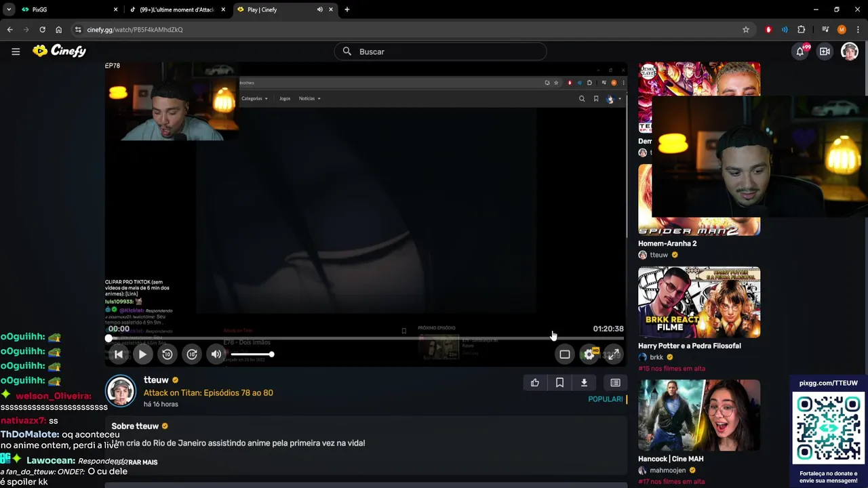Click the cinefy.gg address bar
Image resolution: width=868 pixels, height=488 pixels.
click(x=407, y=30)
